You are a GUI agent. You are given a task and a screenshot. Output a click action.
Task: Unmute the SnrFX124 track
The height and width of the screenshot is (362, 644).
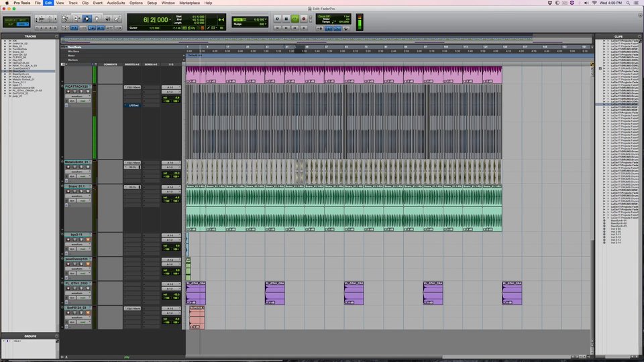88,312
